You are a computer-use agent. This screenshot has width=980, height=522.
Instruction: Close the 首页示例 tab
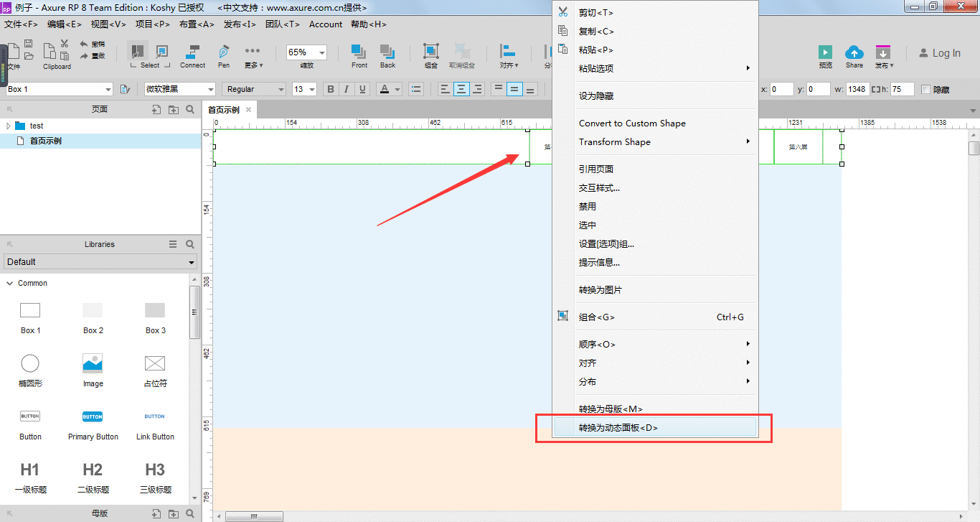click(248, 110)
